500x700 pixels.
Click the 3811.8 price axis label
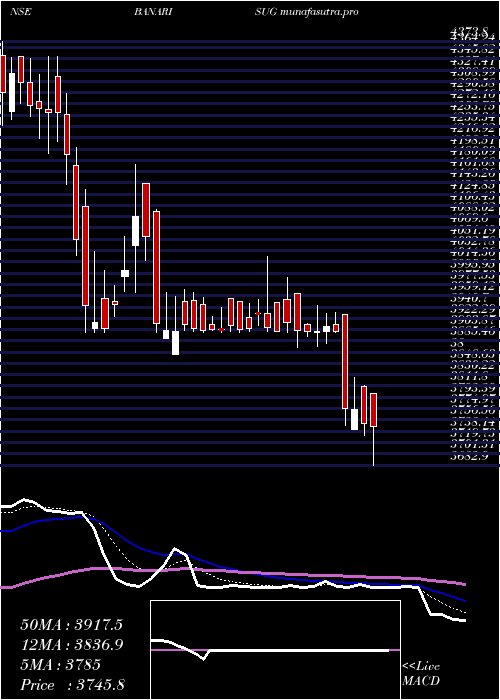click(x=468, y=376)
